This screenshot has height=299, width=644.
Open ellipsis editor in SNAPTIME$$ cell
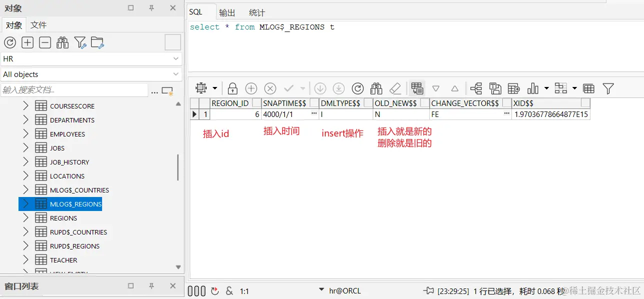tap(314, 114)
